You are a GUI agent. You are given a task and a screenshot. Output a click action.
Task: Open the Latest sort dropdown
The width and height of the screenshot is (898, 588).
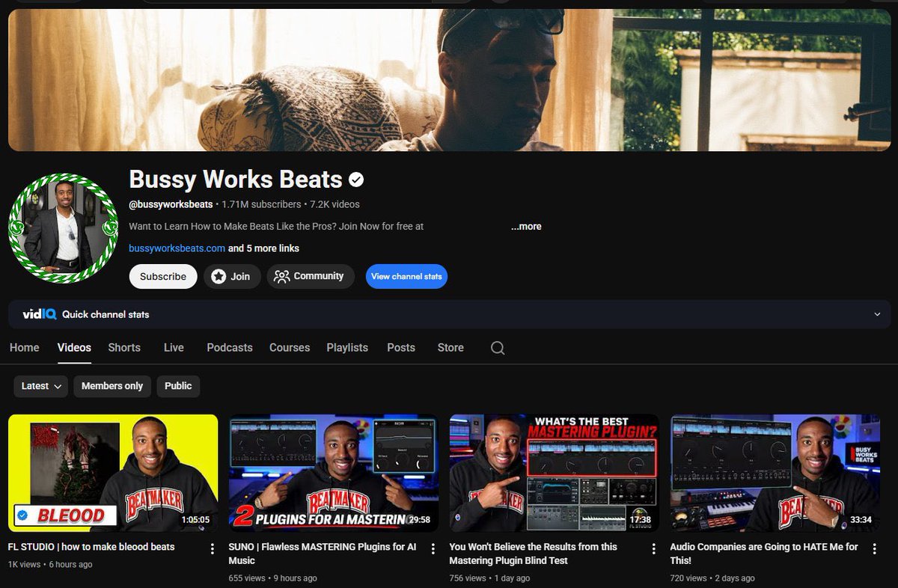tap(41, 386)
